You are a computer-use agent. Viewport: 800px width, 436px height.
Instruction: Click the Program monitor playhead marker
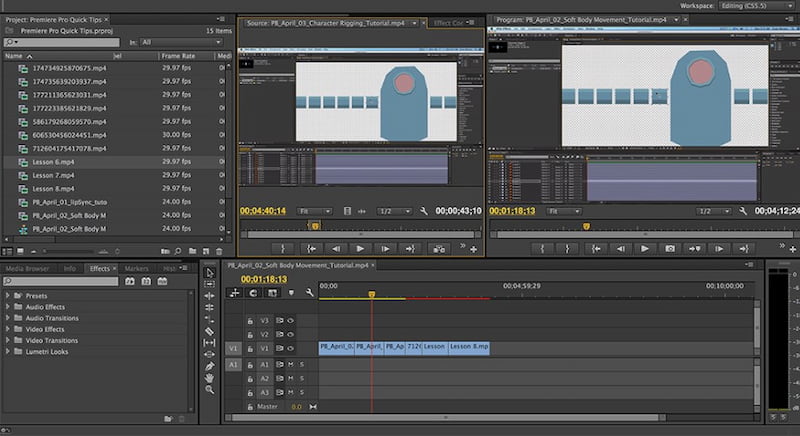586,226
